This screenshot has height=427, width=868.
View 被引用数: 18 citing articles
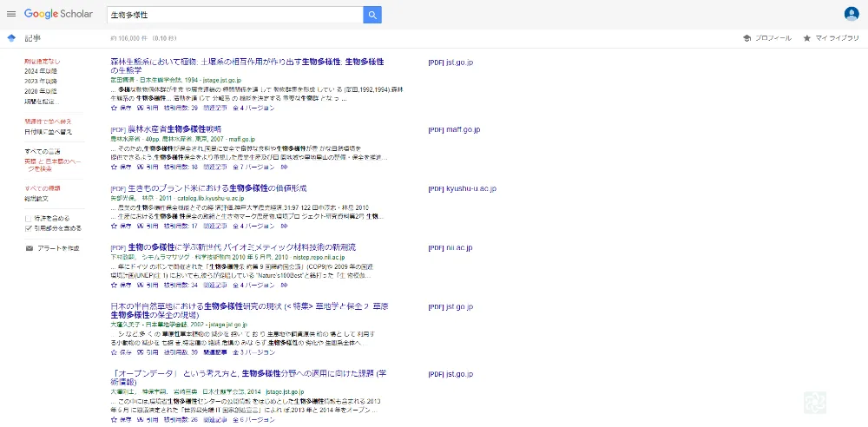pyautogui.click(x=181, y=167)
